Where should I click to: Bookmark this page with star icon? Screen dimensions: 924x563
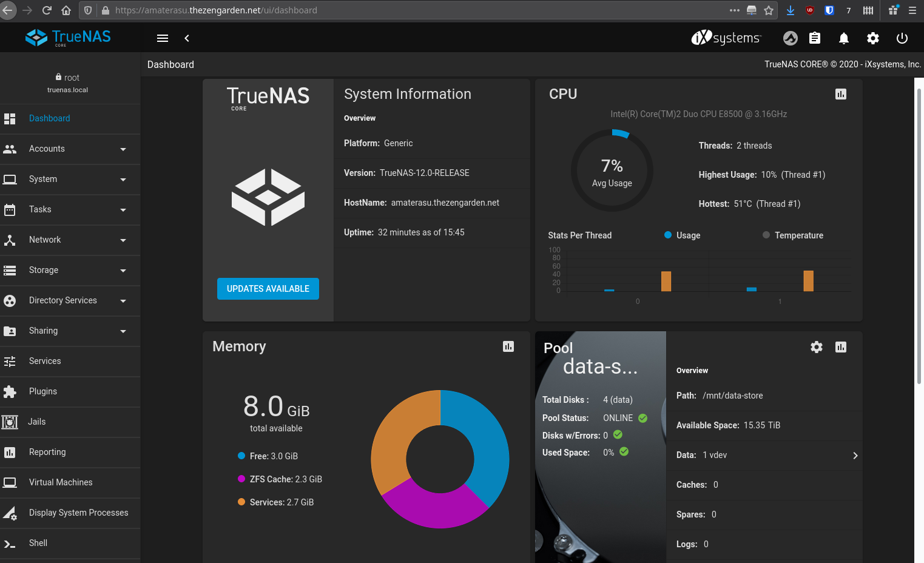point(769,10)
